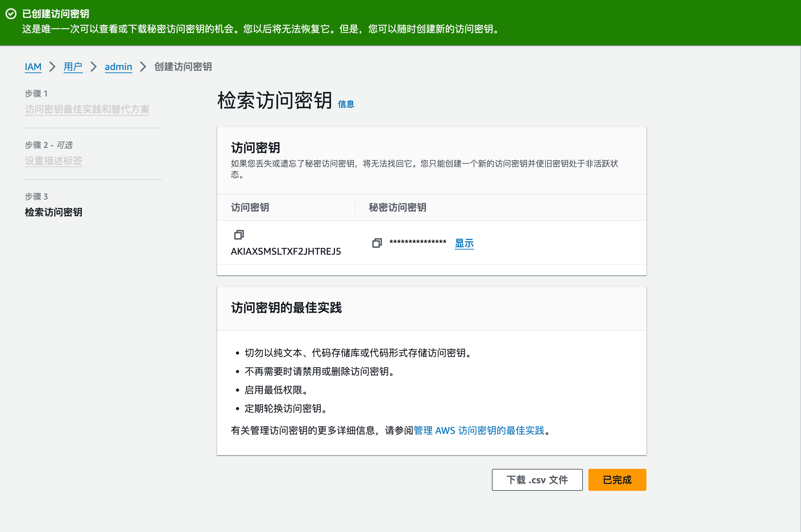Open 管理 AWS 访问密钥的最佳实践 link

tap(479, 430)
